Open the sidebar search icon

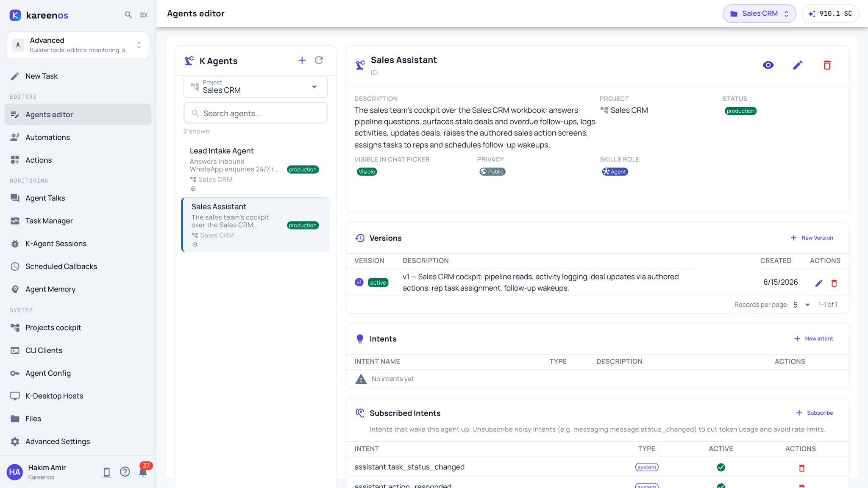pyautogui.click(x=128, y=15)
